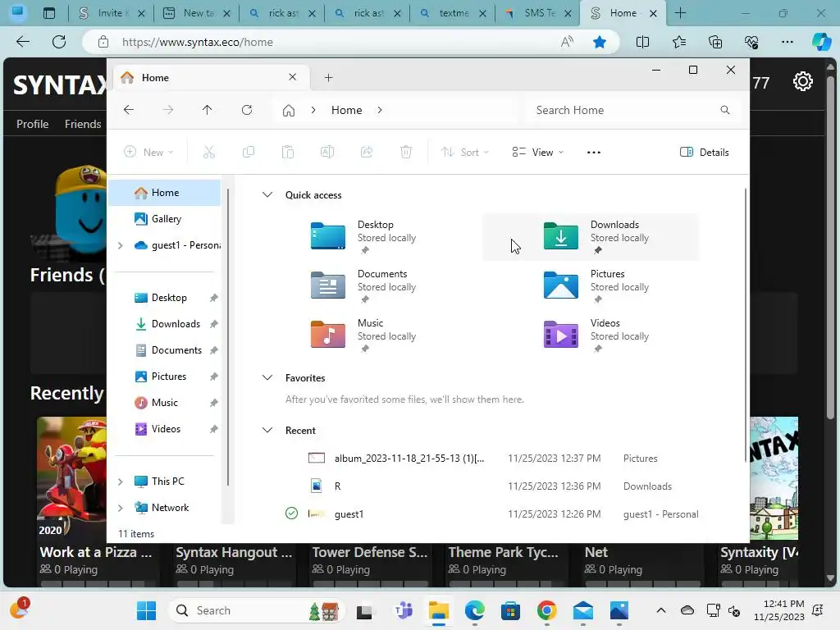Click the taskbar clock showing 12:41 PM

[x=779, y=610]
